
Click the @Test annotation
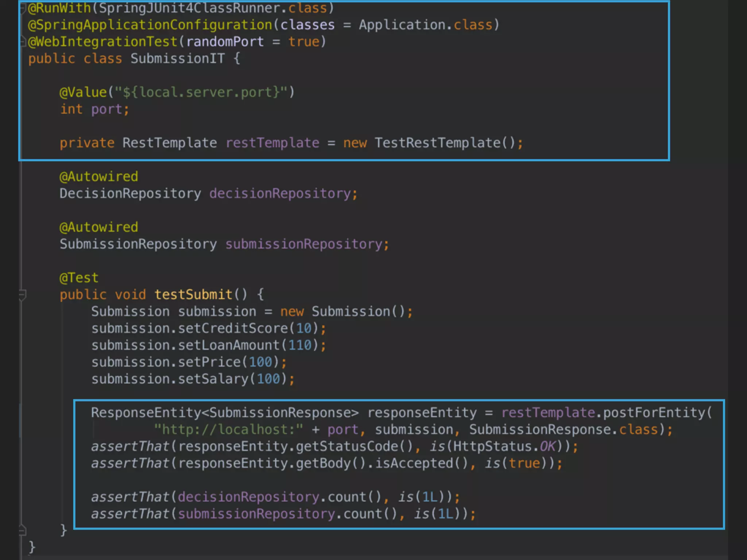point(79,278)
